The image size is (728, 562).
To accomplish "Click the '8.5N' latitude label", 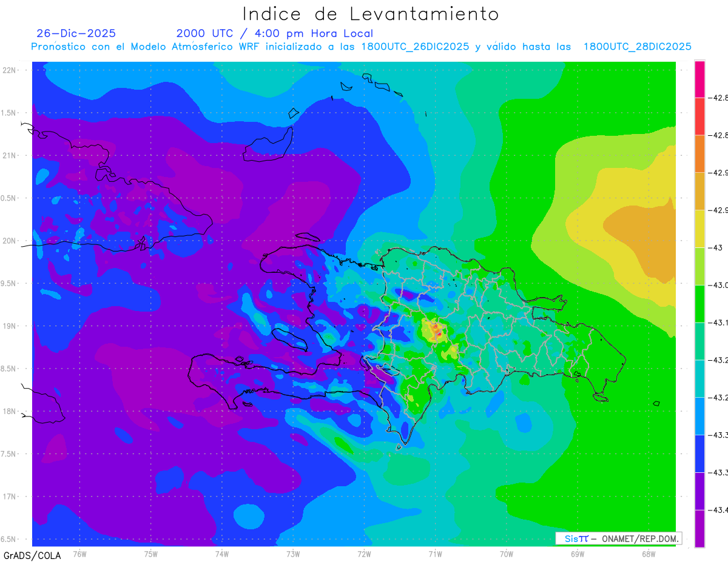I will tap(9, 369).
